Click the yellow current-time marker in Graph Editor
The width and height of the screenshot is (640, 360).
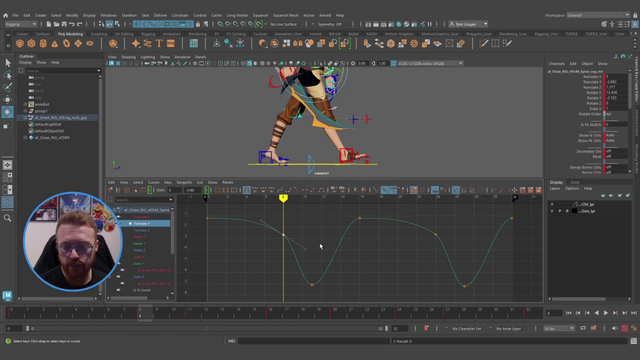point(283,198)
